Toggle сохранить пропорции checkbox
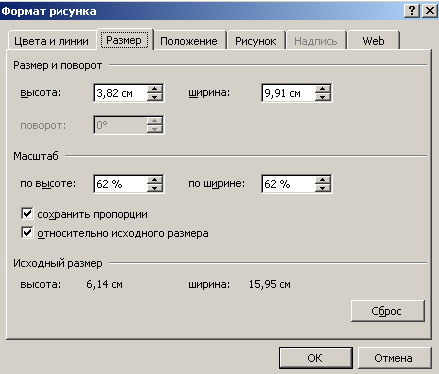Image resolution: width=439 pixels, height=374 pixels. [x=27, y=214]
